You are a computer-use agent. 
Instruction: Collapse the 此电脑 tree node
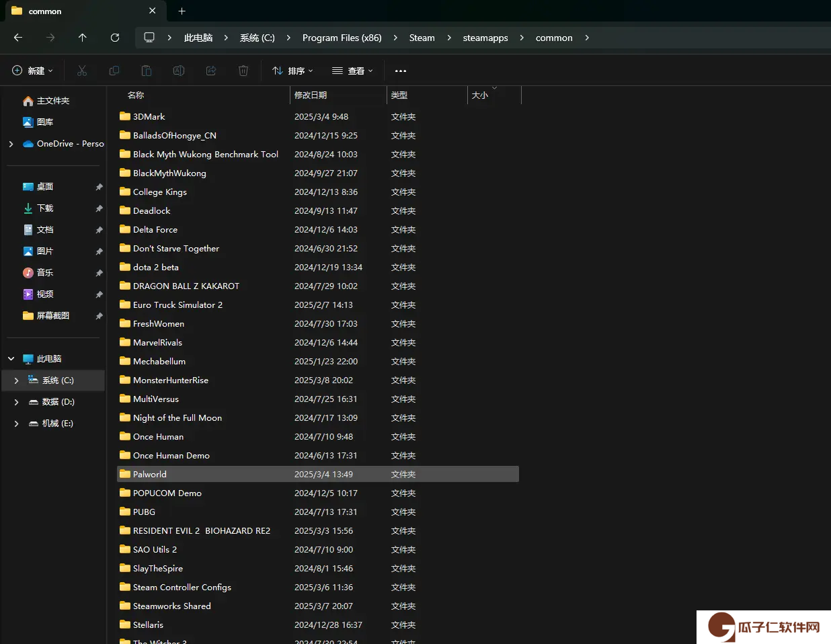(x=11, y=359)
